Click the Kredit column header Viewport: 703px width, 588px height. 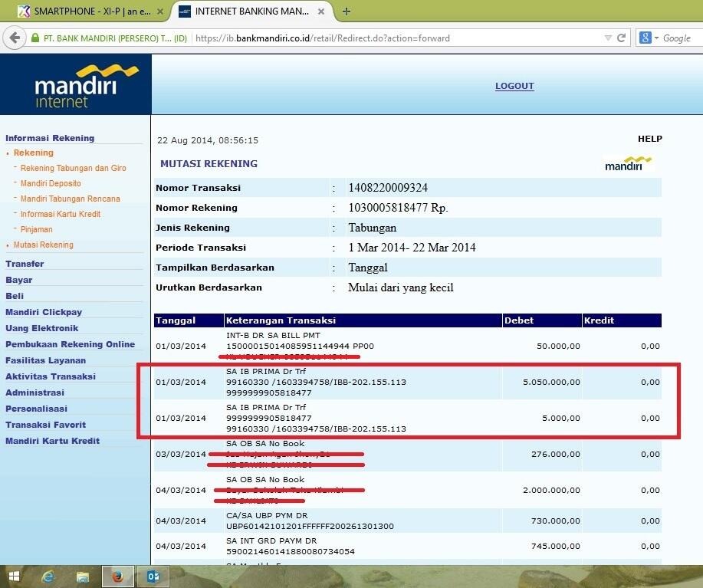click(x=622, y=320)
